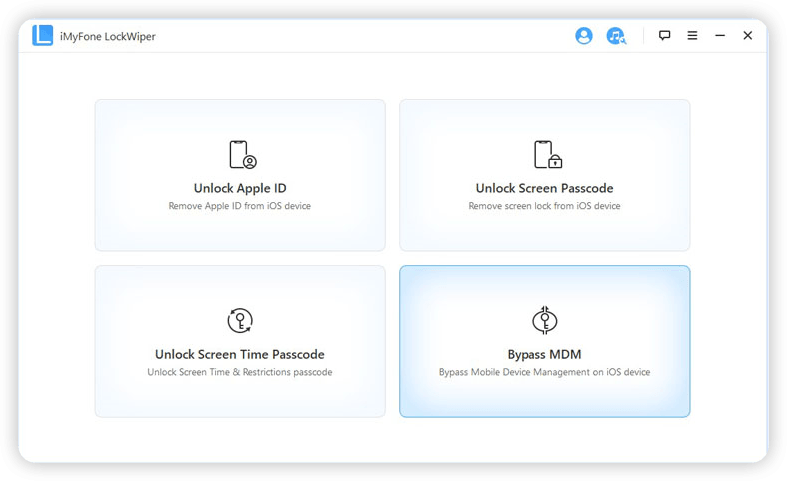Click 'Unlock Screen Time & Restrictions passcode' text
The height and width of the screenshot is (481, 787).
pyautogui.click(x=240, y=372)
